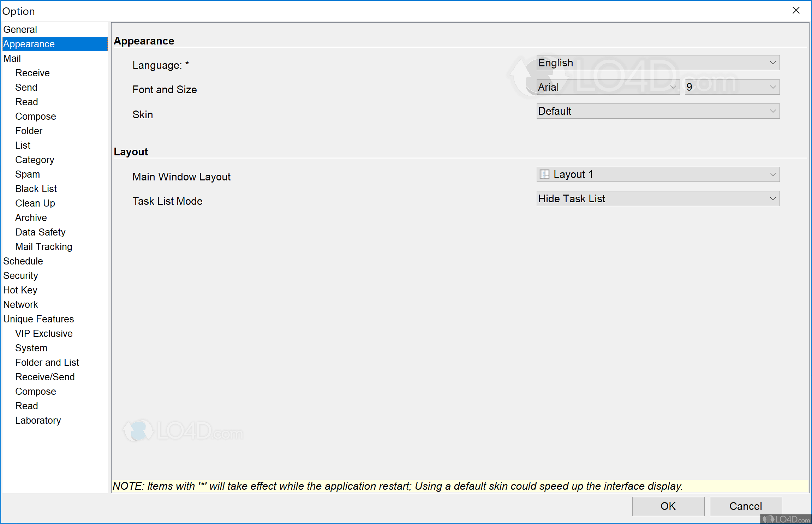Open Data Safety options
The height and width of the screenshot is (524, 812).
pyautogui.click(x=40, y=232)
